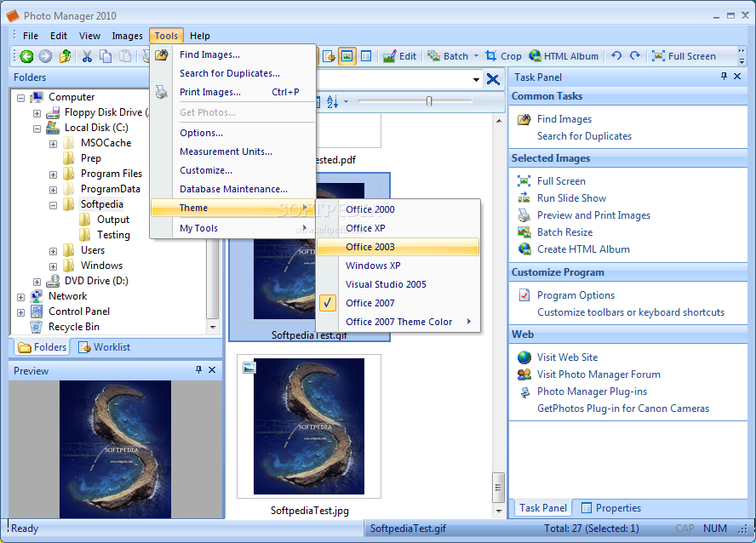The image size is (756, 543).
Task: Rotate image clockwise using toolbar icon
Action: point(635,56)
